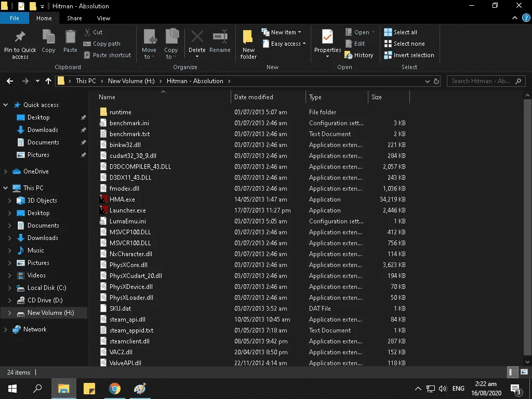The width and height of the screenshot is (532, 399).
Task: Click Select all
Action: tap(401, 32)
